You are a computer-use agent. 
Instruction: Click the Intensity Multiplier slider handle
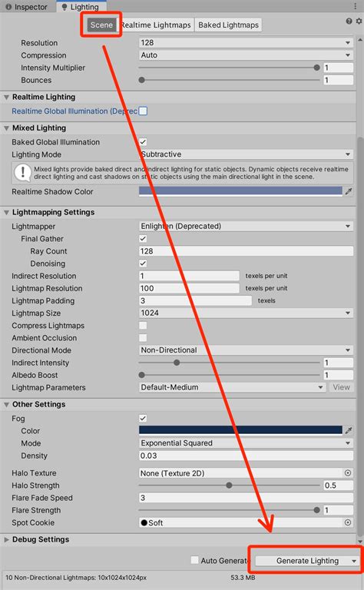tap(316, 68)
